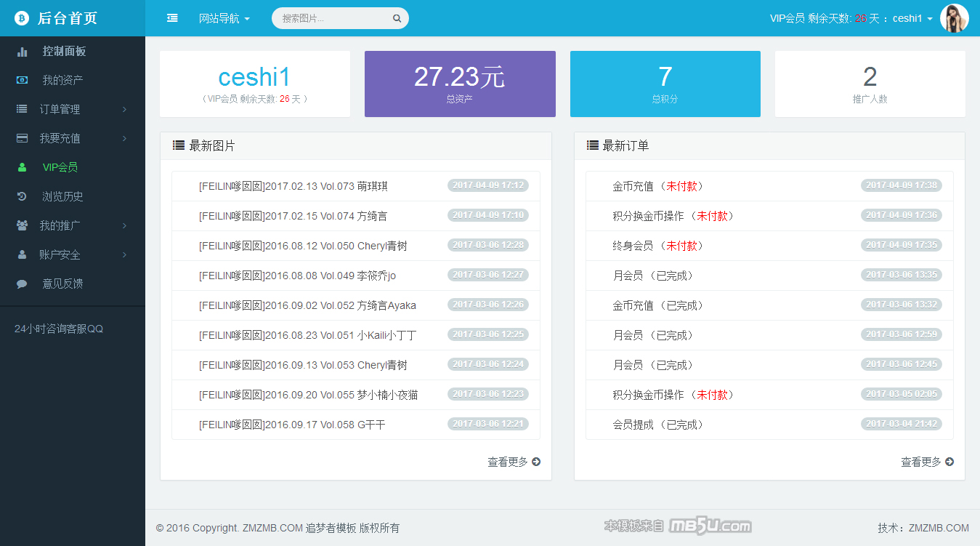Click the 我的资产 money icon

[23, 80]
